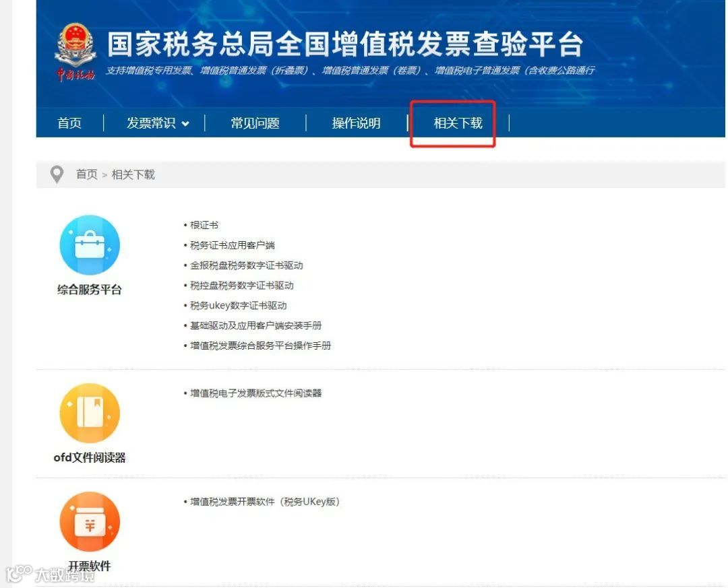
Task: Click the 国家税务总局全国增值税发票查验平台 title
Action: [x=345, y=44]
